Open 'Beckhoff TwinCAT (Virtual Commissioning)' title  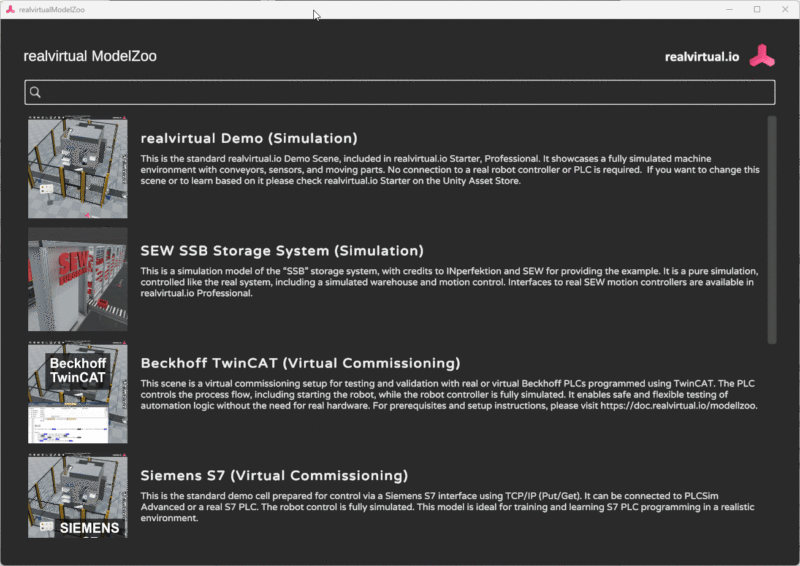tap(300, 362)
